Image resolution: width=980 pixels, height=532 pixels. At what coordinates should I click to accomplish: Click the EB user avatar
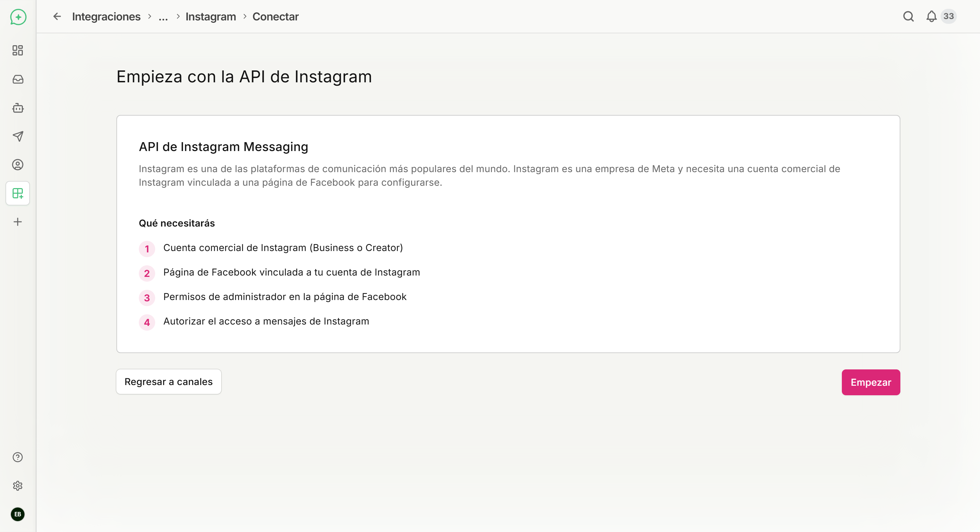18,514
